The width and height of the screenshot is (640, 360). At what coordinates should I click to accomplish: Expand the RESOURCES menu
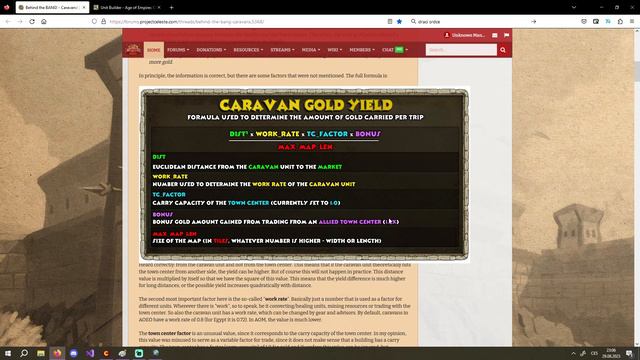coord(248,50)
